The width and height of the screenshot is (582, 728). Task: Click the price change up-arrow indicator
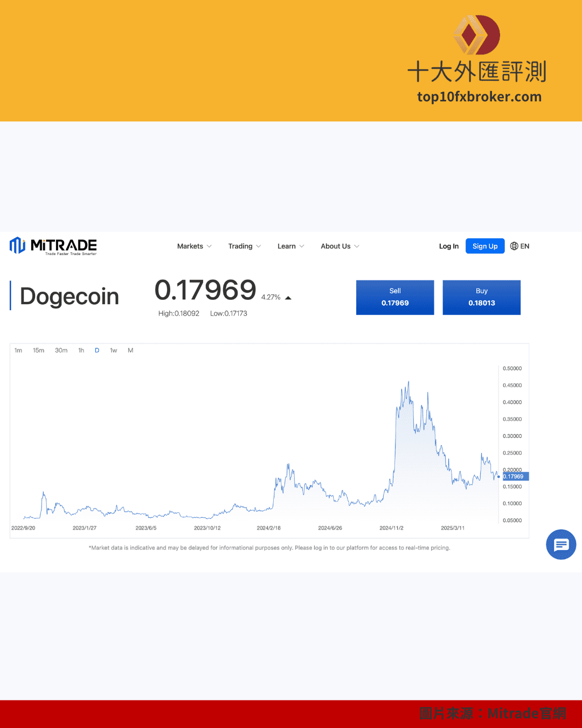tap(288, 298)
